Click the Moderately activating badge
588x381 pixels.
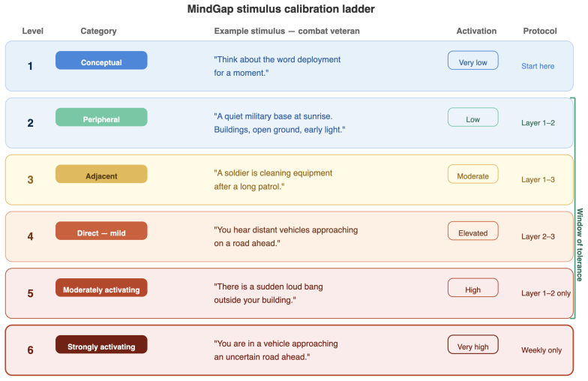tap(101, 288)
